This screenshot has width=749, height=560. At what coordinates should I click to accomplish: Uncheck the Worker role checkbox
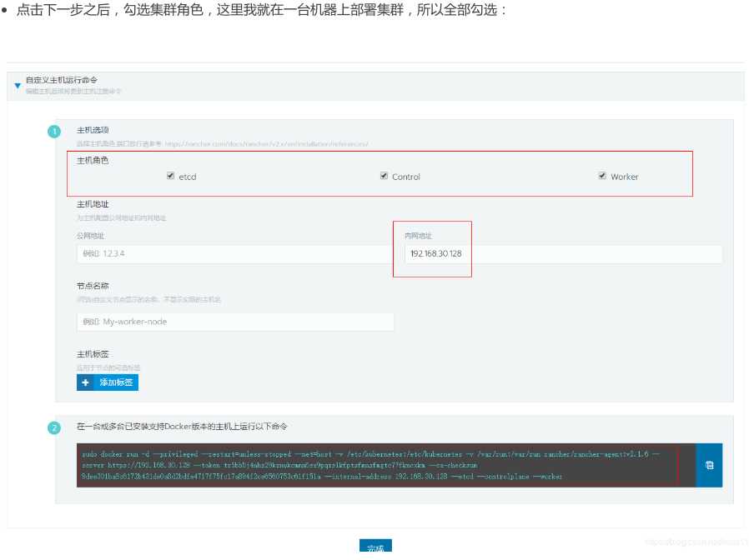[x=602, y=176]
